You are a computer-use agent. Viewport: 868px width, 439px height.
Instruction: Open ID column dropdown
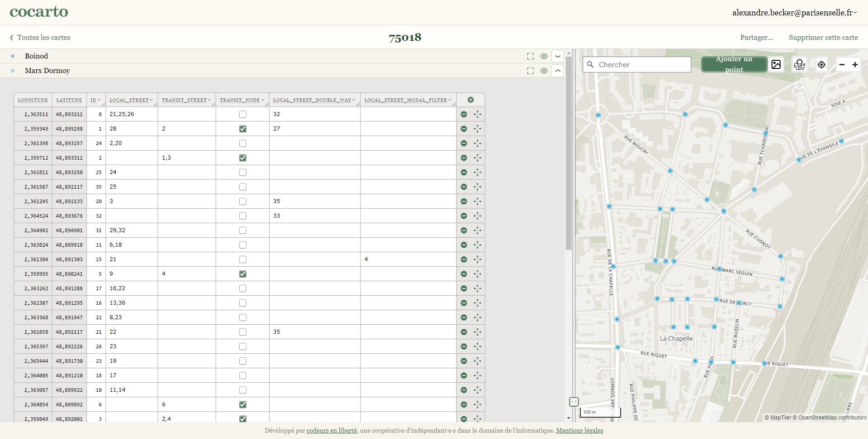point(99,100)
